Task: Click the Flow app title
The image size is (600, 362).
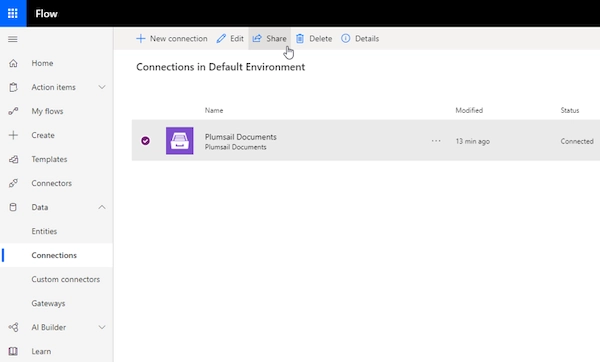Action: (46, 14)
